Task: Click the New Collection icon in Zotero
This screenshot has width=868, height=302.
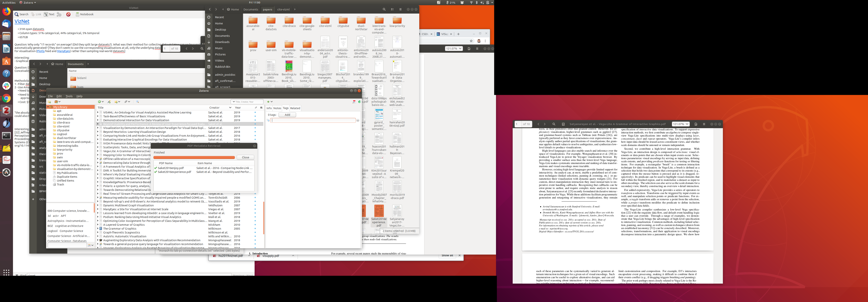Action: (x=49, y=102)
